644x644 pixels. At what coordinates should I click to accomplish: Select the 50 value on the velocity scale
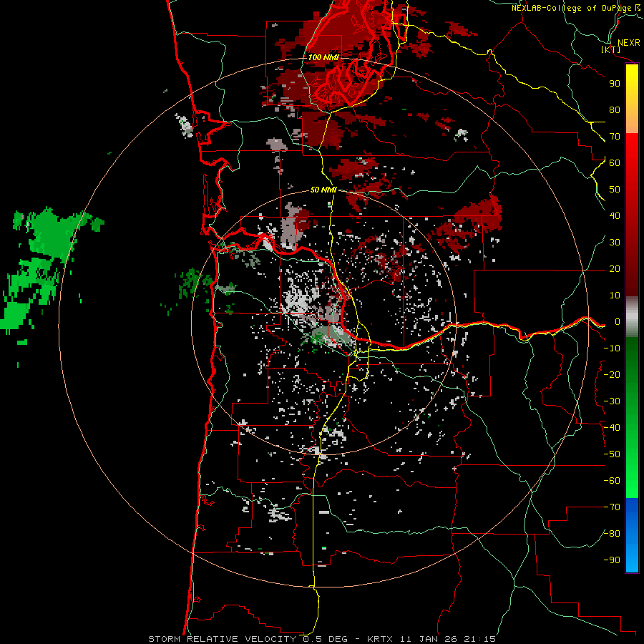615,190
